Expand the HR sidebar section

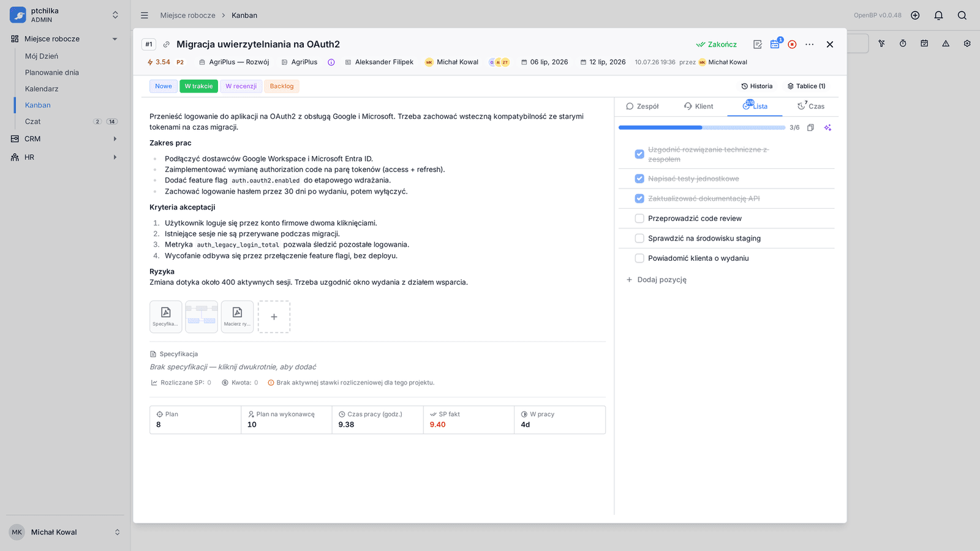115,157
